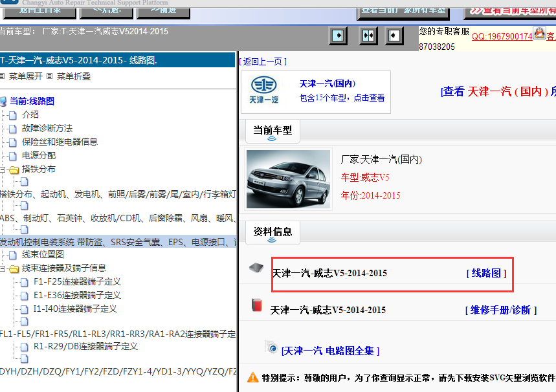Select the 当前:线路图 root node
This screenshot has width=556, height=392.
point(32,101)
